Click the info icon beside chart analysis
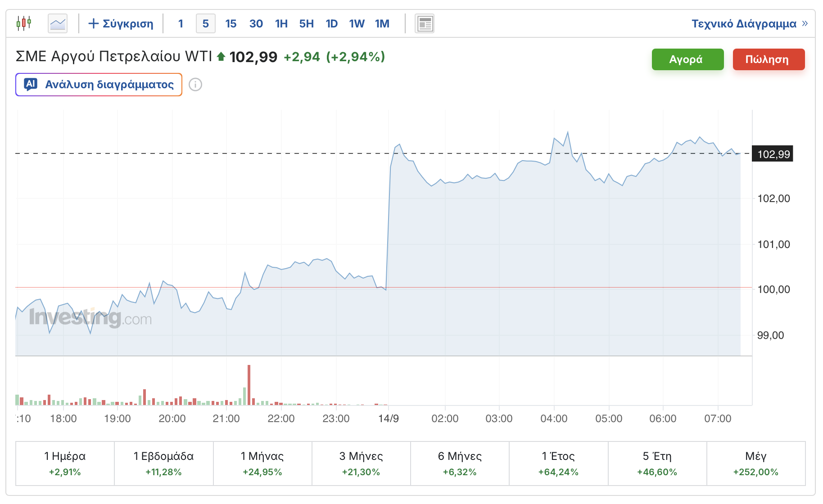This screenshot has width=823, height=504. point(195,85)
